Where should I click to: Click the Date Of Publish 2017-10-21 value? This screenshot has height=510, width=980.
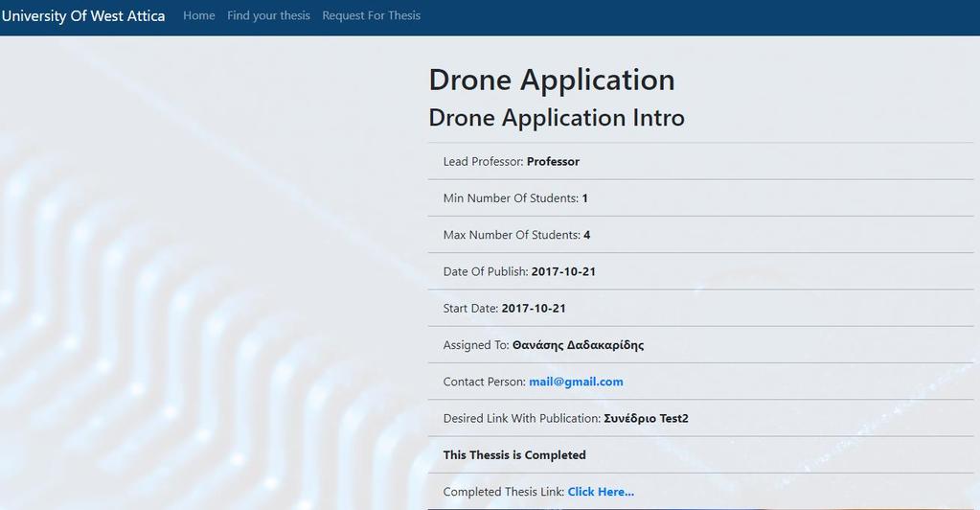(x=563, y=271)
